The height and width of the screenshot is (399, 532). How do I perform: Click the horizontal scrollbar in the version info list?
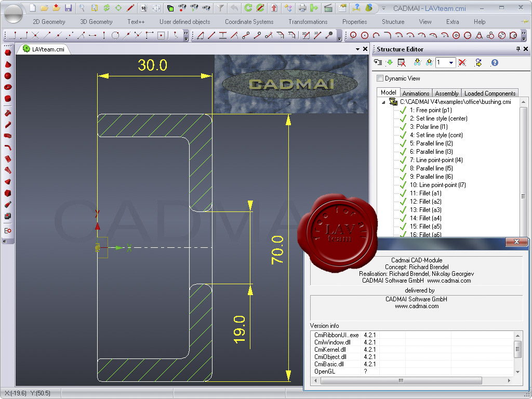(401, 380)
